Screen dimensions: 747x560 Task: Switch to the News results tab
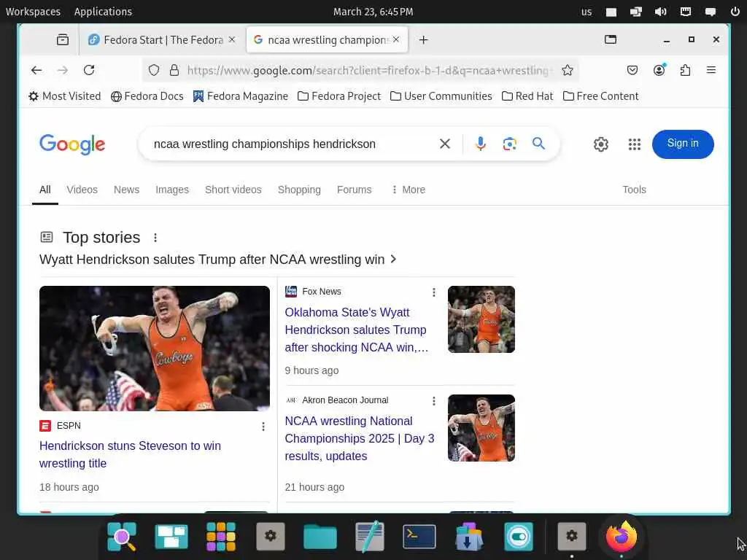tap(126, 190)
